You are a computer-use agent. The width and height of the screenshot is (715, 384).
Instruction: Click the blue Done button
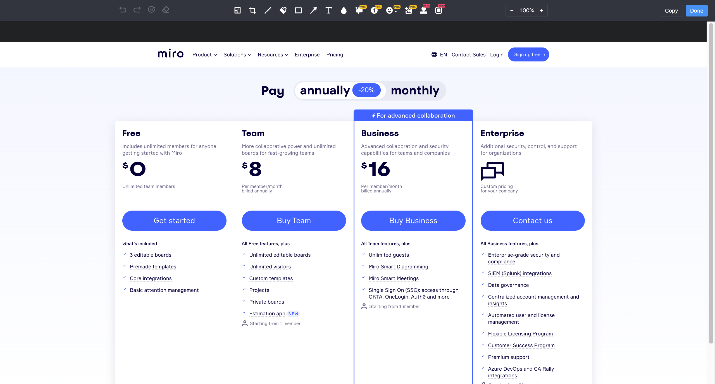pos(696,10)
